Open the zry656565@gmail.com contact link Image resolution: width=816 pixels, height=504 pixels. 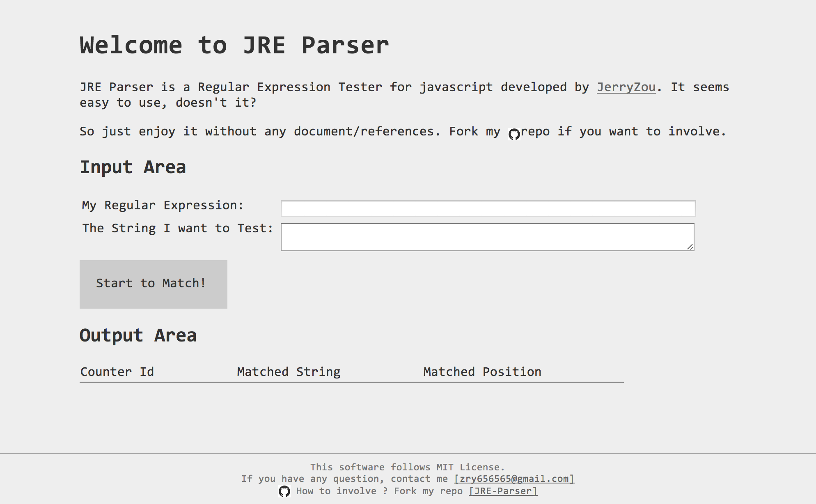513,479
